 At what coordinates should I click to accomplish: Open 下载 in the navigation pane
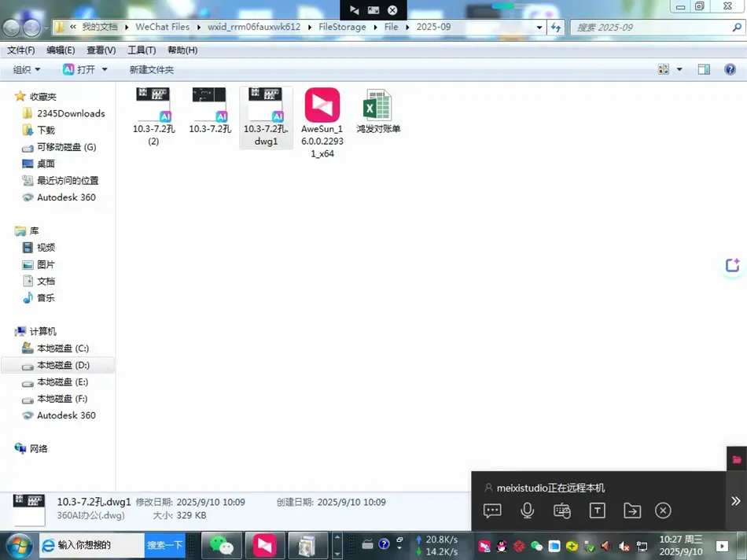39,130
